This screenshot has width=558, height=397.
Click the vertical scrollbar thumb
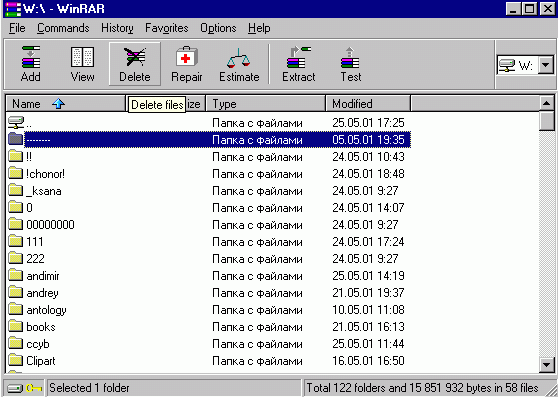click(546, 121)
